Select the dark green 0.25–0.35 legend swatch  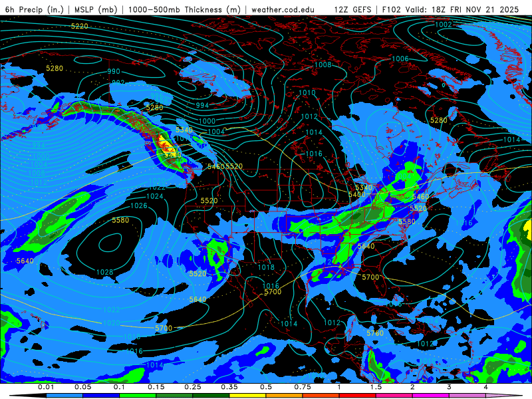(x=211, y=396)
